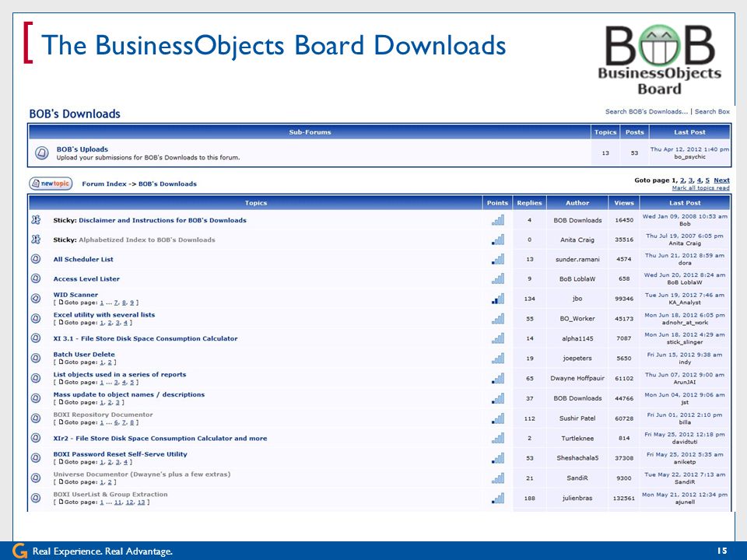The image size is (747, 560).
Task: Open Excel utility with several lists topic
Action: tap(103, 315)
